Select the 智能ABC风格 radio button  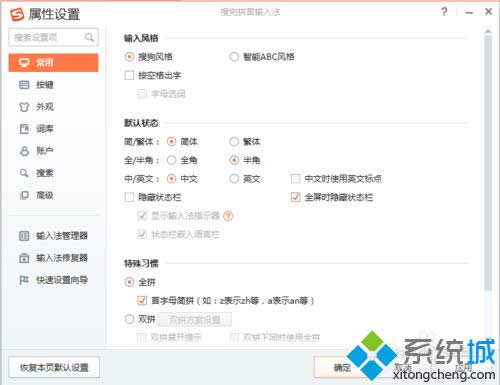[x=234, y=57]
